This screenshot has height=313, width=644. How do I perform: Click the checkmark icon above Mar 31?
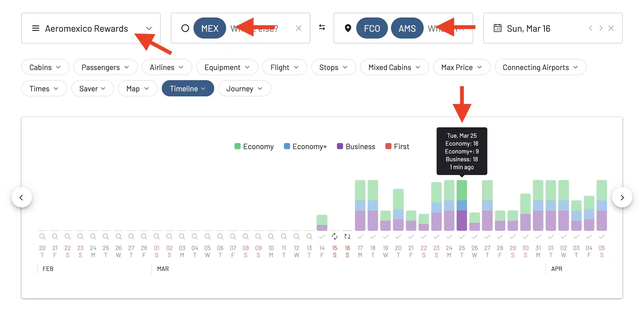coord(538,237)
